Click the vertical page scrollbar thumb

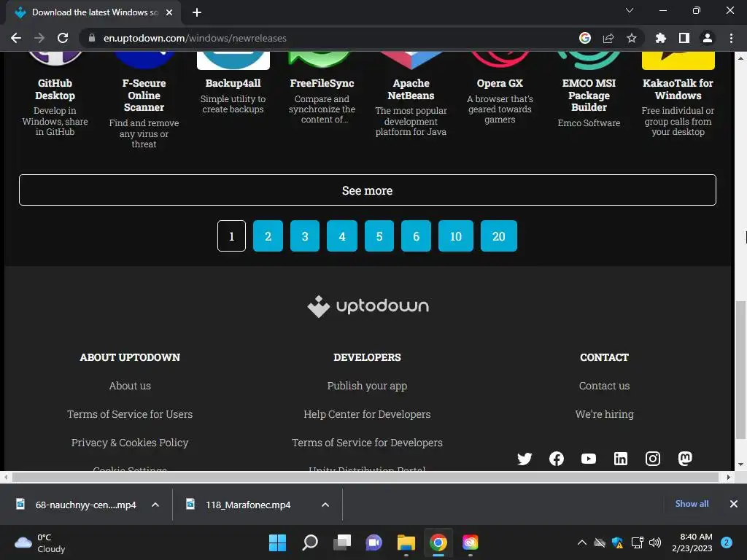(740, 369)
